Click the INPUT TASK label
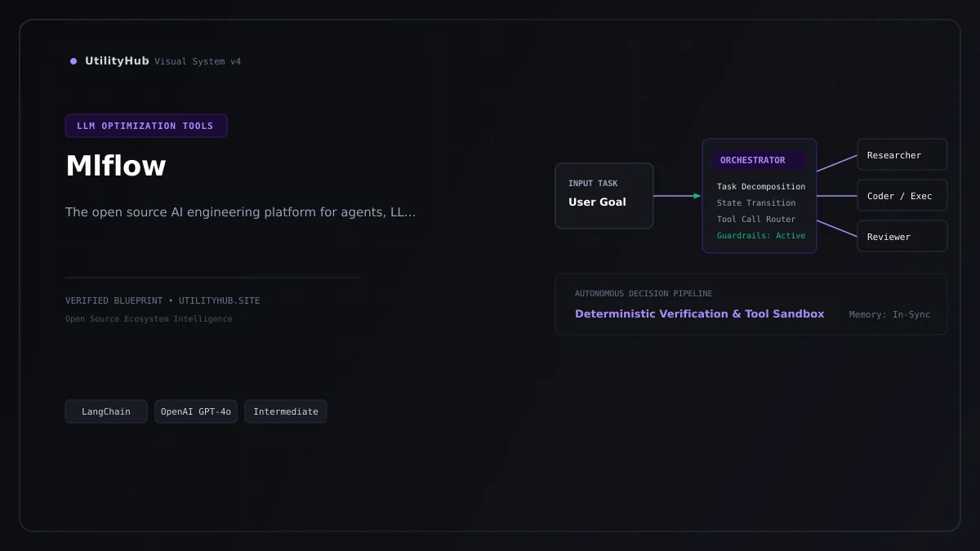The image size is (980, 551). tap(593, 184)
